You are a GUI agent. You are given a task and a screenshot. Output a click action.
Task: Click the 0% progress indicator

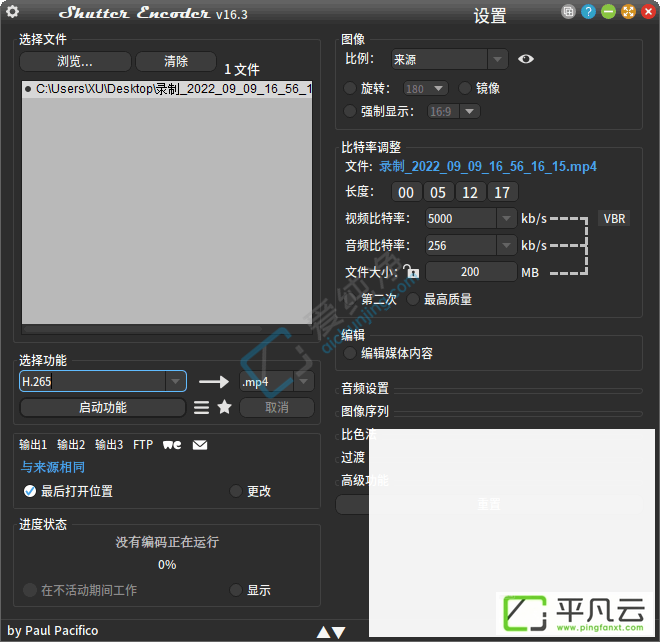click(167, 565)
